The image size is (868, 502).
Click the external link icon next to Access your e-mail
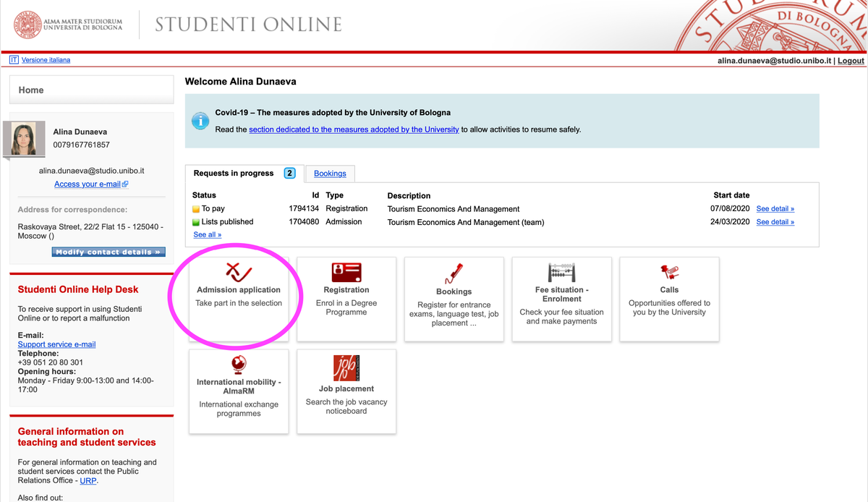click(125, 184)
